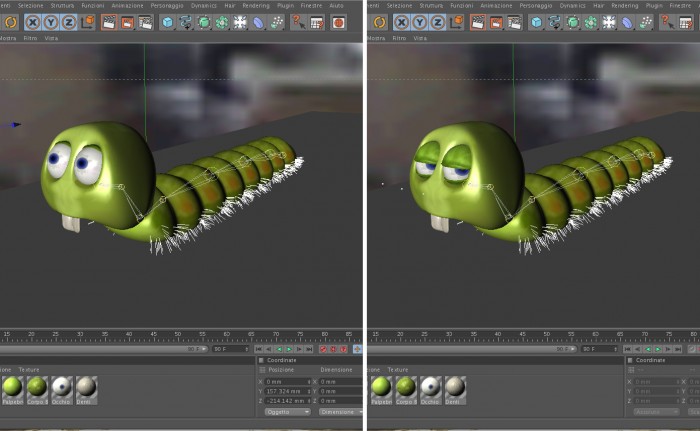Open particle emitter icon in left window
The image size is (700, 431).
point(277,22)
